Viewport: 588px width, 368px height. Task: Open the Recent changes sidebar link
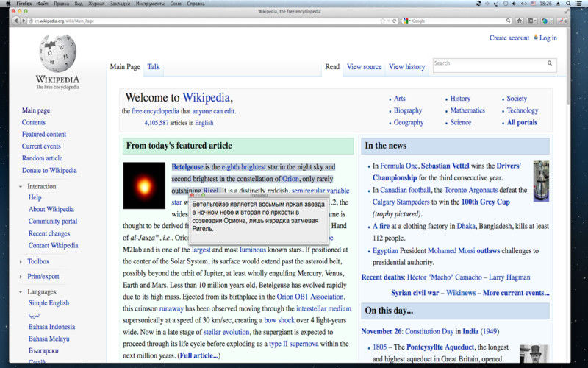click(49, 233)
